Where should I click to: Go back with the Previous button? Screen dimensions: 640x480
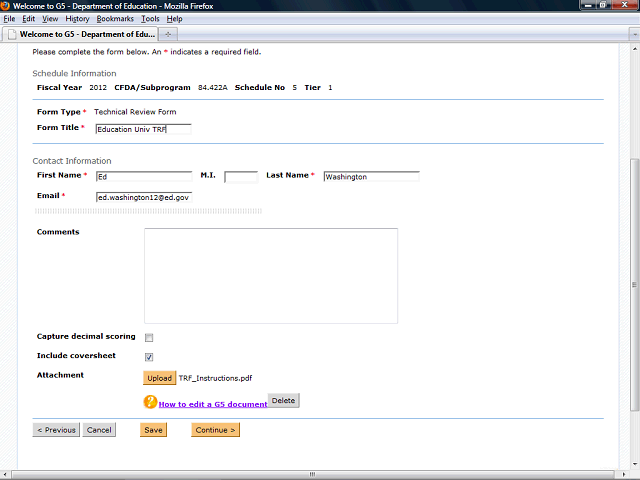56,430
